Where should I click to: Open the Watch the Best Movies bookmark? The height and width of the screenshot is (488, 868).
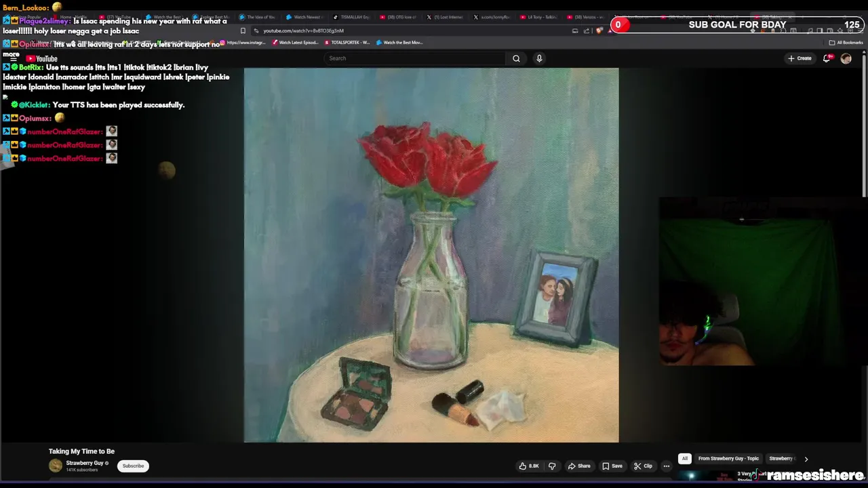coord(400,43)
